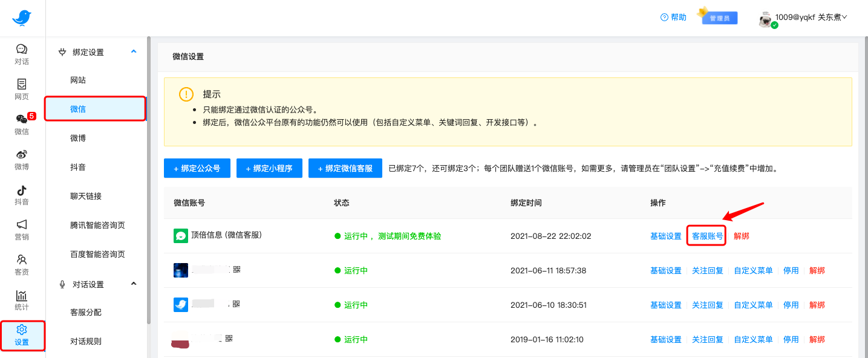This screenshot has height=358, width=868.
Task: Click the bird logo at top left
Action: [x=22, y=18]
